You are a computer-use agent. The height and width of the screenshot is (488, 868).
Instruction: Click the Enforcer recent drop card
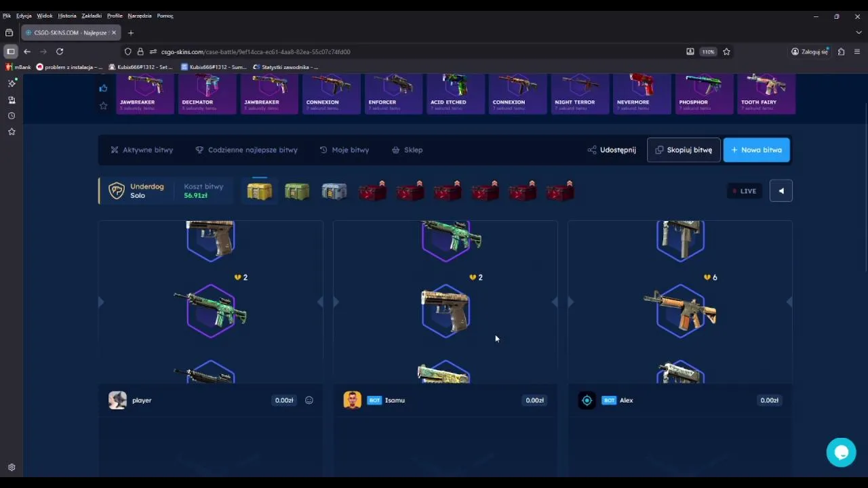[393, 94]
